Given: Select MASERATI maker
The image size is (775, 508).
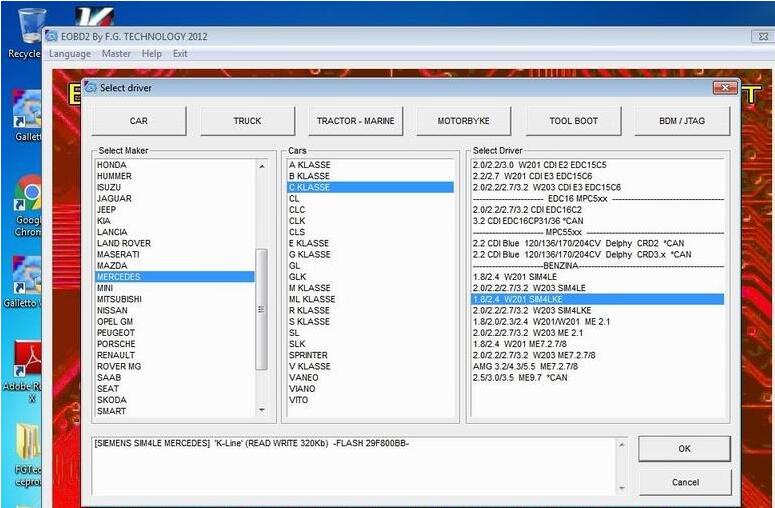Looking at the screenshot, I should tap(174, 254).
